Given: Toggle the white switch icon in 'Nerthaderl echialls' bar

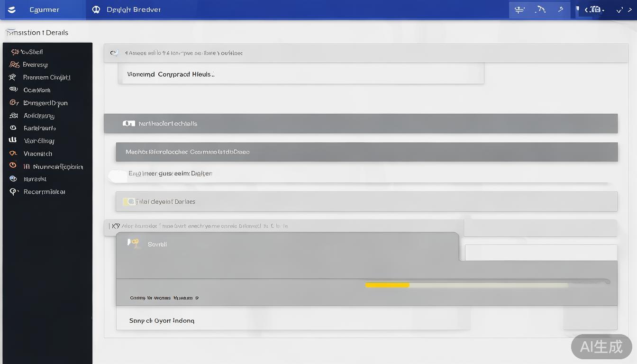Looking at the screenshot, I should pos(128,123).
